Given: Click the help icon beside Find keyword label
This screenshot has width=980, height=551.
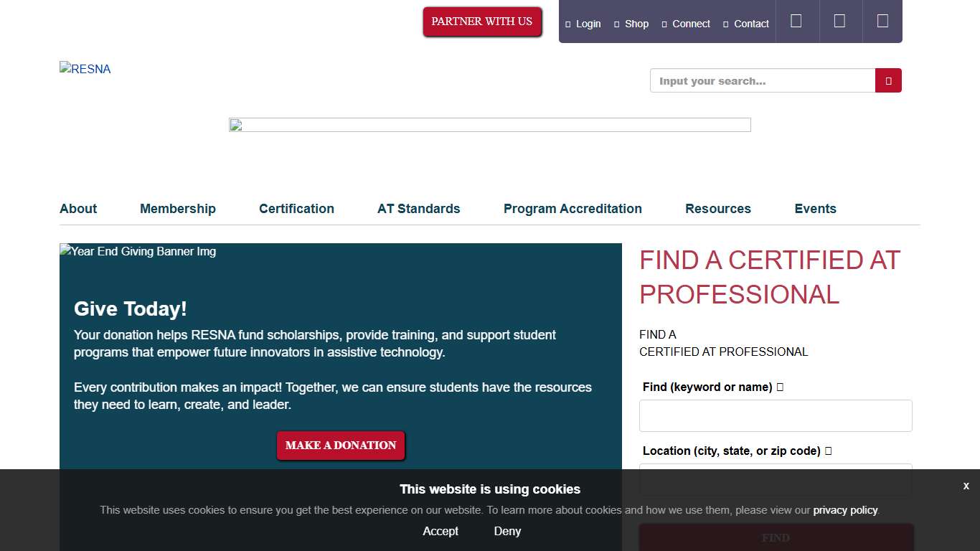Looking at the screenshot, I should [x=780, y=387].
